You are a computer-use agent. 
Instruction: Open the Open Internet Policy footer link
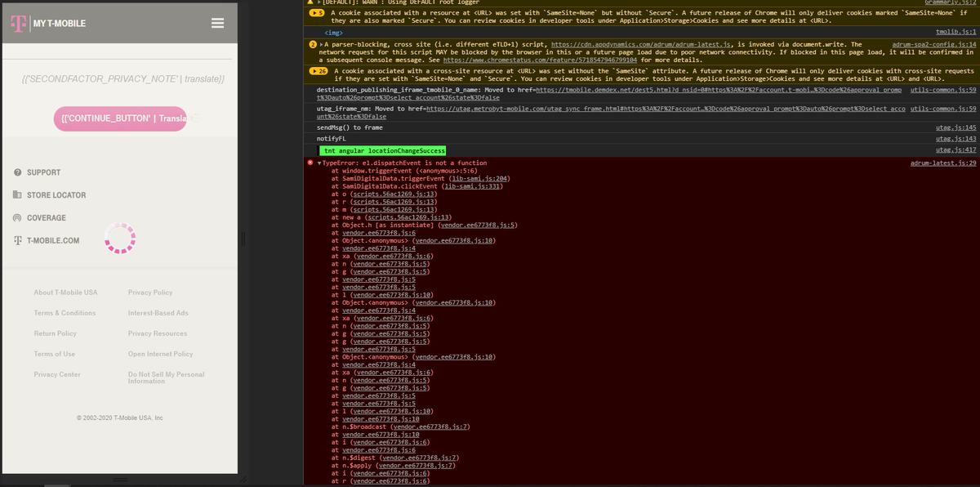point(161,354)
